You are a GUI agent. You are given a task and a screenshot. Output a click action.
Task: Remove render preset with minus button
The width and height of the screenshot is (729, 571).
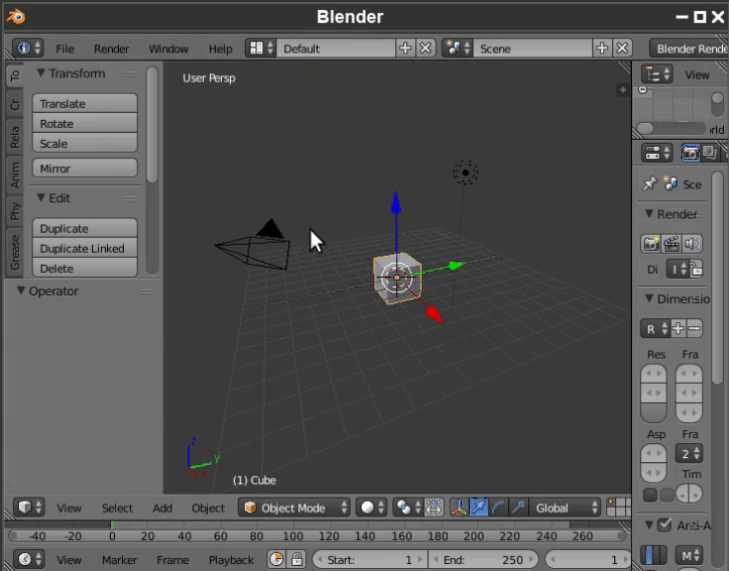click(694, 329)
